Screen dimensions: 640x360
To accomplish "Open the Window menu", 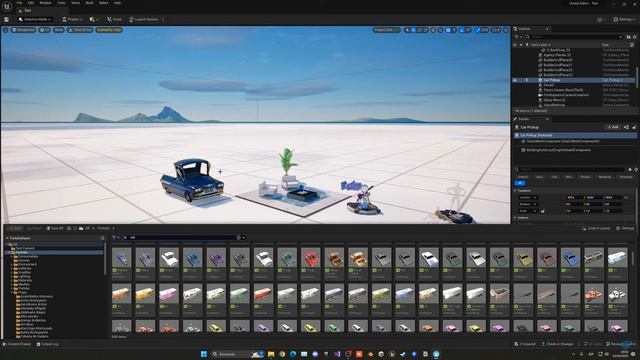I will point(45,3).
